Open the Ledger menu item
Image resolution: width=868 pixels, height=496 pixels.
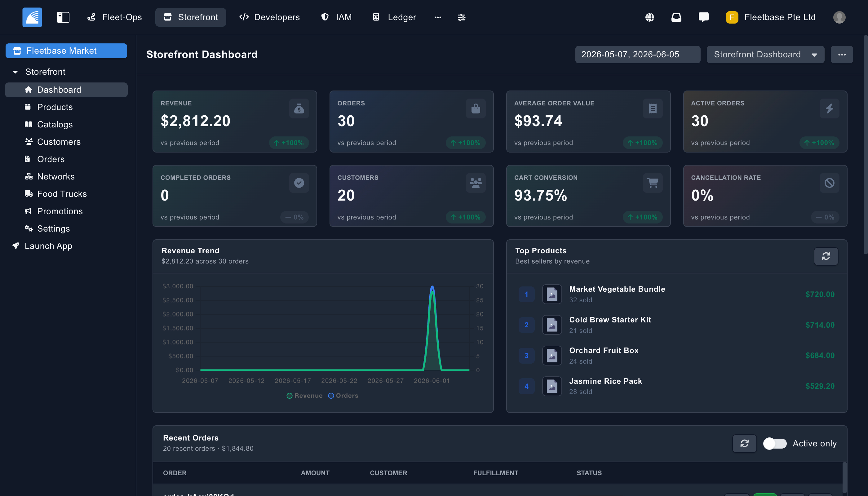[395, 17]
